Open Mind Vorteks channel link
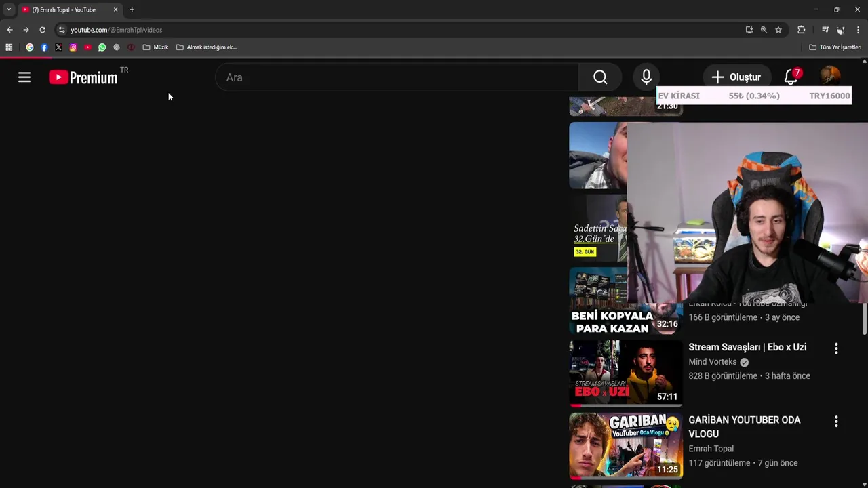868x488 pixels. point(712,362)
